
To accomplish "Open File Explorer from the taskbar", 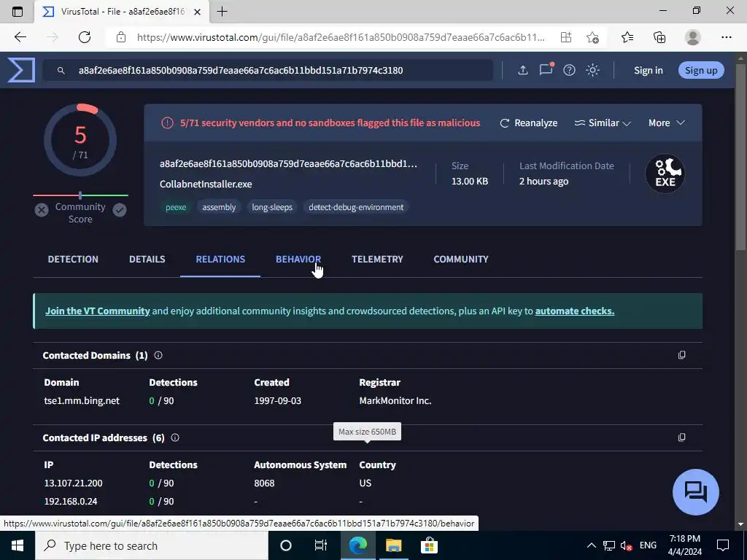I will pyautogui.click(x=393, y=545).
